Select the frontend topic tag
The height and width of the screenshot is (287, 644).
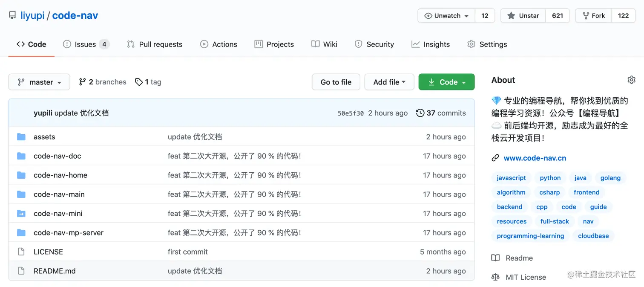click(x=586, y=192)
